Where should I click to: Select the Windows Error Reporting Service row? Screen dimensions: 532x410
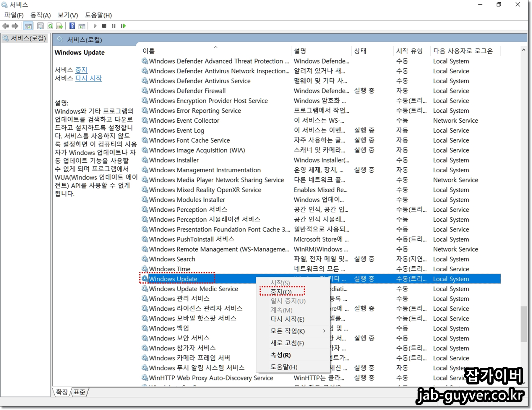click(321, 111)
